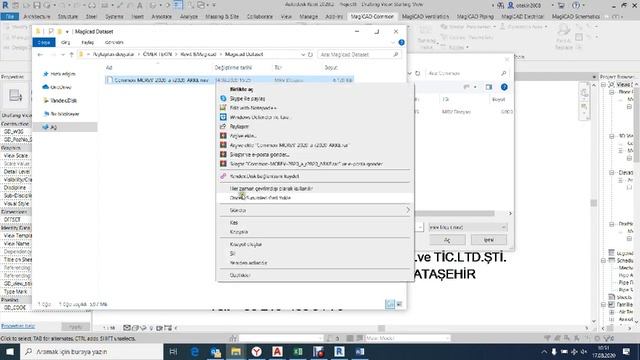Switch Explorer to large icons view
The width and height of the screenshot is (640, 360).
click(x=399, y=304)
